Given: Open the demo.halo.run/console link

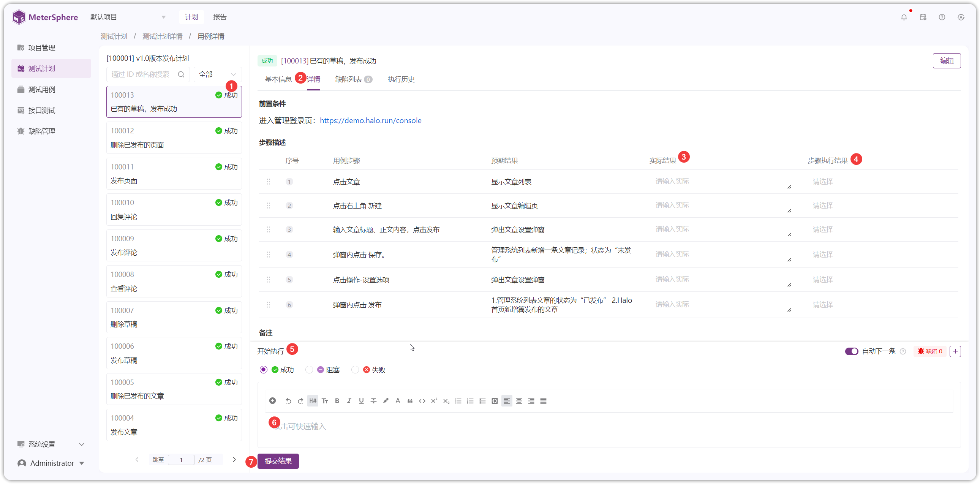Looking at the screenshot, I should coord(371,120).
